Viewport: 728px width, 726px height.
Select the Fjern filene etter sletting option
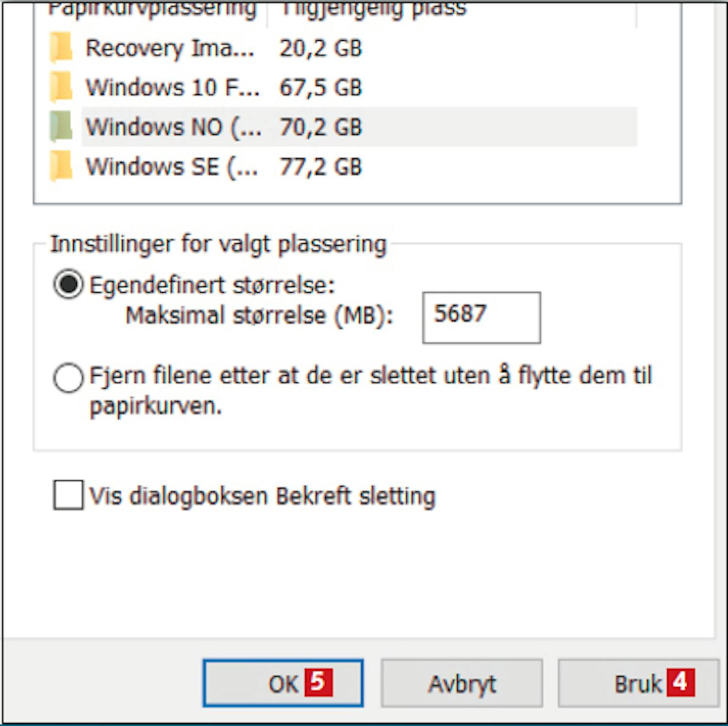click(x=68, y=377)
